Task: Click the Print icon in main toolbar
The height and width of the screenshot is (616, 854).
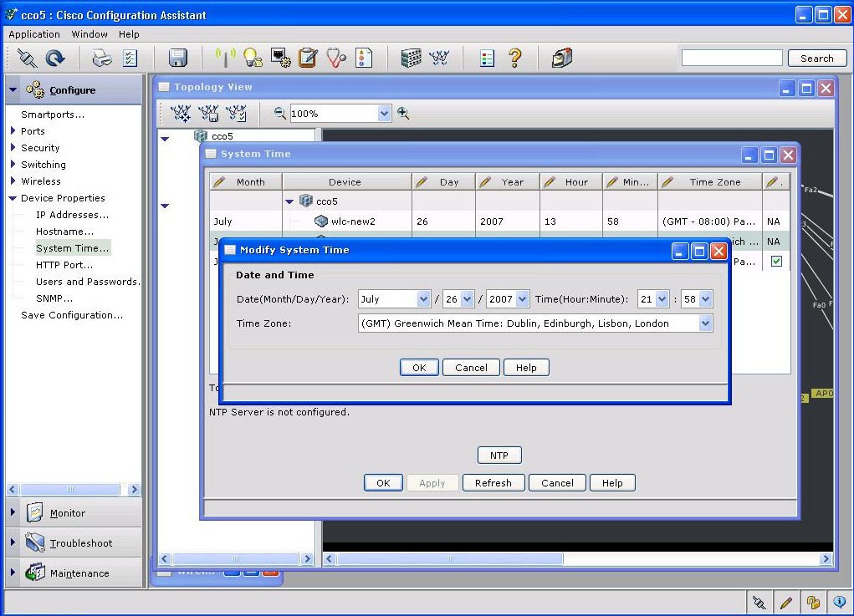Action: [x=102, y=58]
